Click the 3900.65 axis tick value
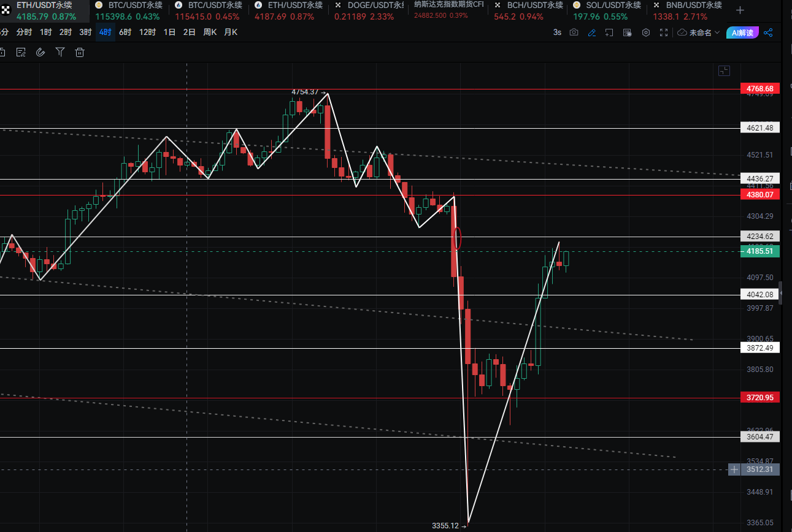This screenshot has width=792, height=532. tap(759, 339)
